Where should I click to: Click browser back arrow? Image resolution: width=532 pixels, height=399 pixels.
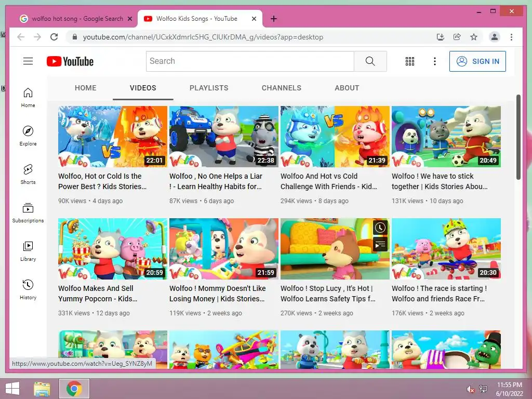coord(21,37)
